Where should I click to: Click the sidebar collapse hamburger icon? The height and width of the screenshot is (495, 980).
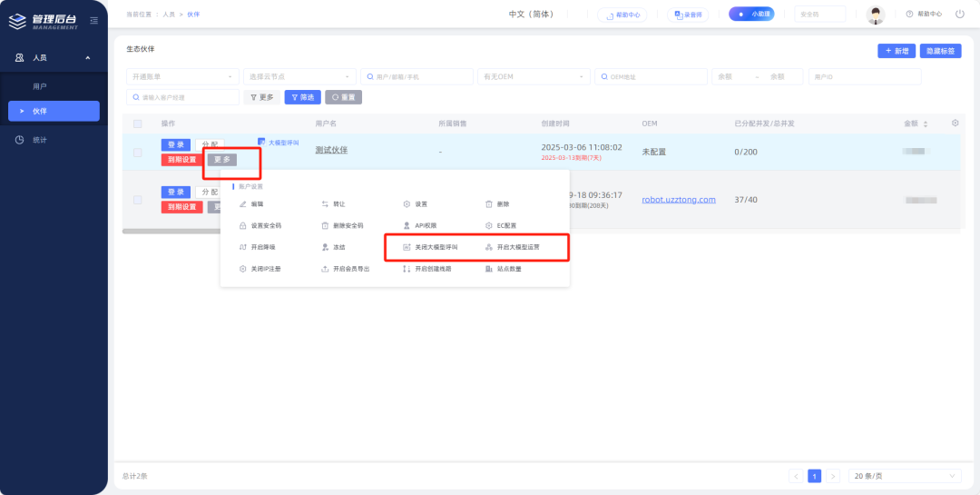93,20
